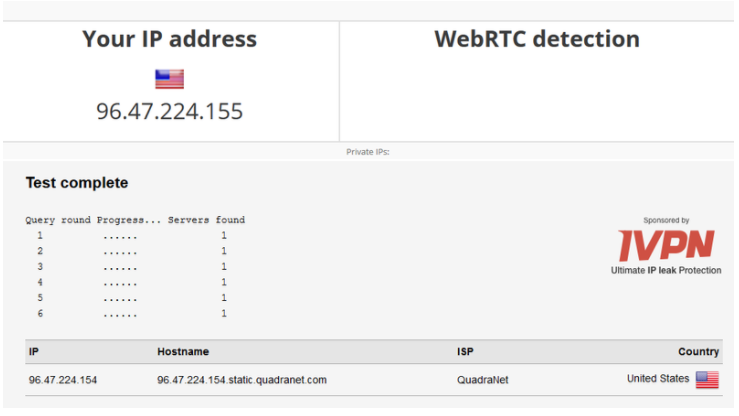This screenshot has height=416, width=739.
Task: Click the WebRTC detection heading
Action: [537, 39]
